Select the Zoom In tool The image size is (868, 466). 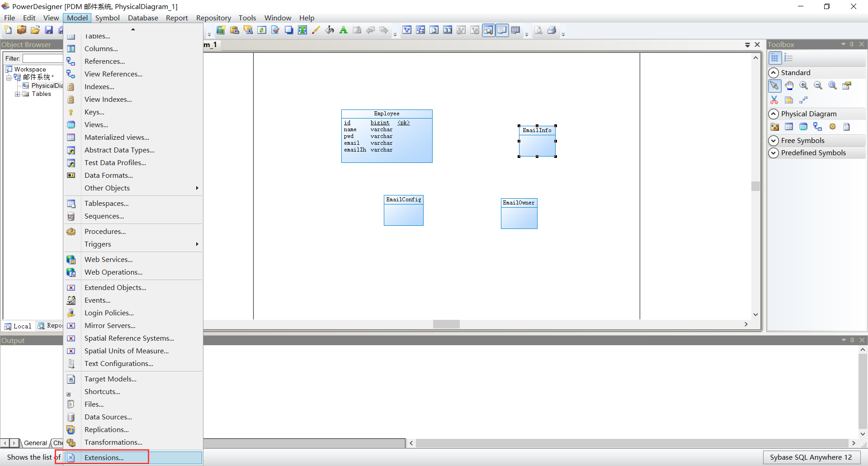tap(804, 86)
